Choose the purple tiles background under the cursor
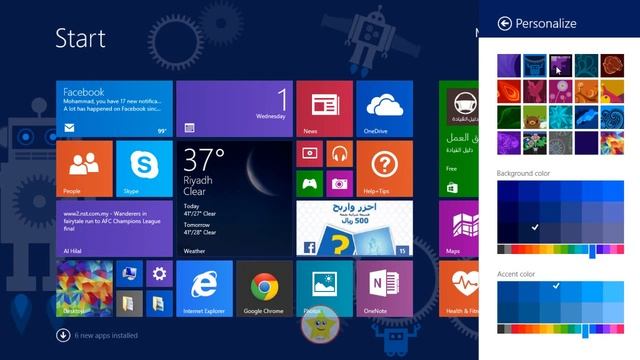Image resolution: width=640 pixels, height=360 pixels. [x=560, y=65]
